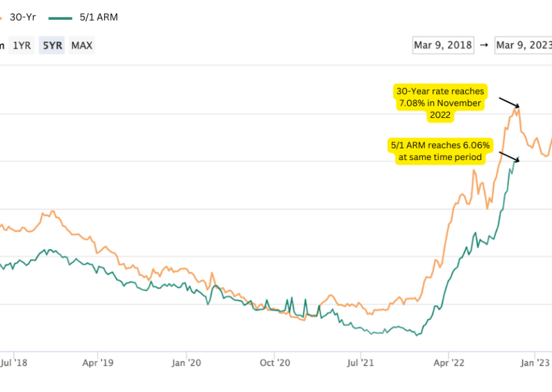Click the Oct '20 axis label
The image size is (552, 392).
[274, 362]
